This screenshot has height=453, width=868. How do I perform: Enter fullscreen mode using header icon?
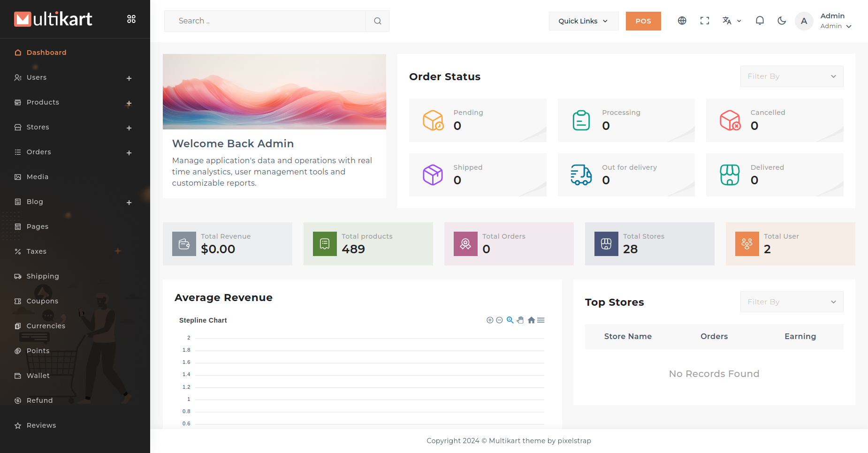tap(704, 21)
